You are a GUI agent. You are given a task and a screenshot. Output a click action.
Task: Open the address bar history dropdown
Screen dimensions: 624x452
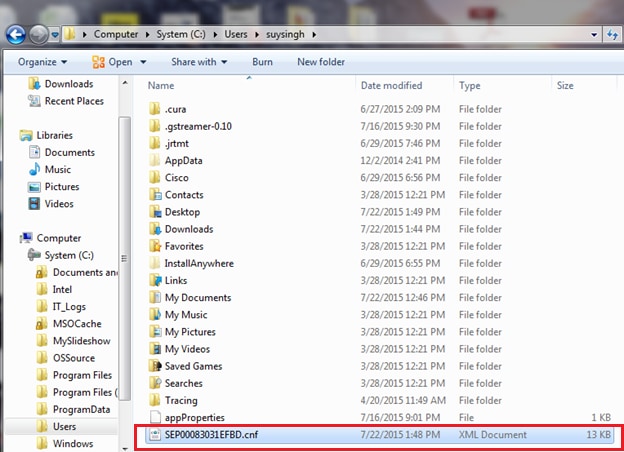594,35
